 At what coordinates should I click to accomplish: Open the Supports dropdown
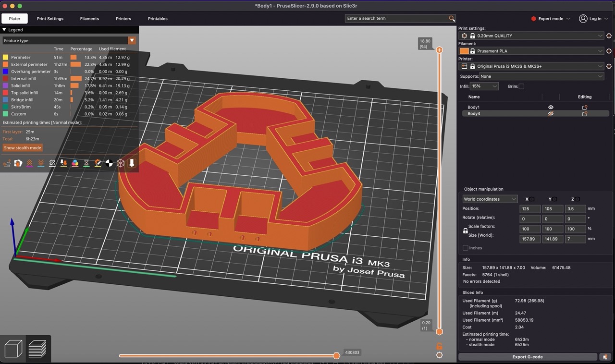[x=541, y=76]
